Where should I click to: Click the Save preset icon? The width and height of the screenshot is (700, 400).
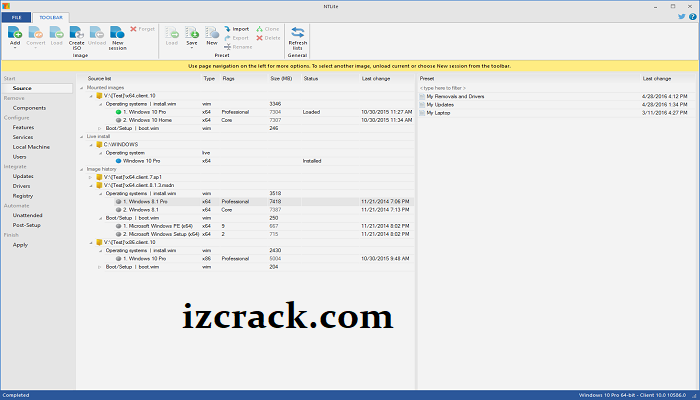(x=192, y=33)
